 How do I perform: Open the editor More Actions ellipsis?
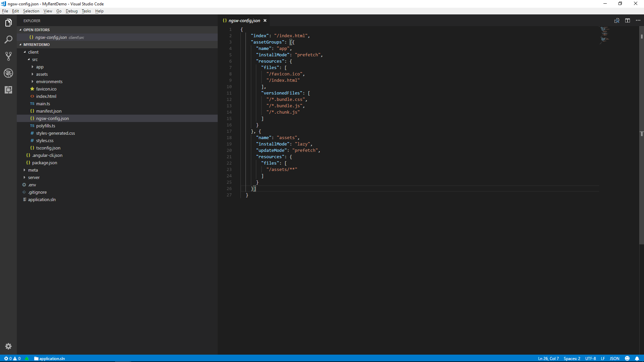pos(638,20)
